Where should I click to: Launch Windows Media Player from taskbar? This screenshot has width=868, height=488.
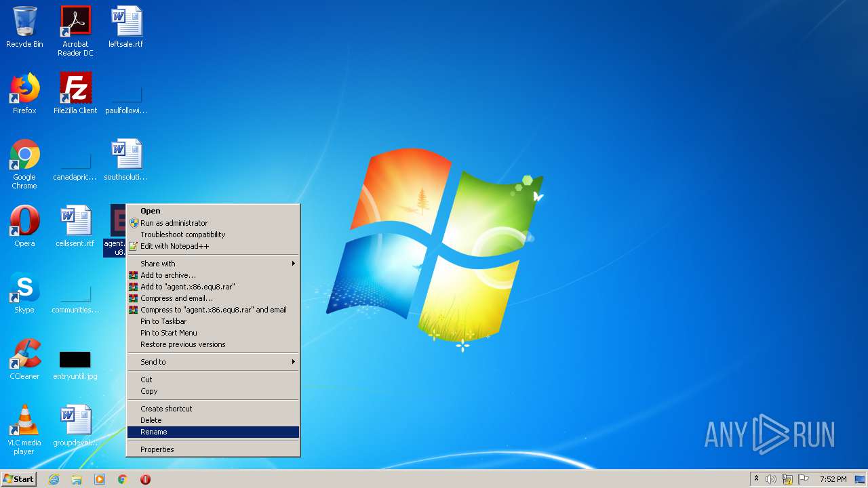[100, 479]
